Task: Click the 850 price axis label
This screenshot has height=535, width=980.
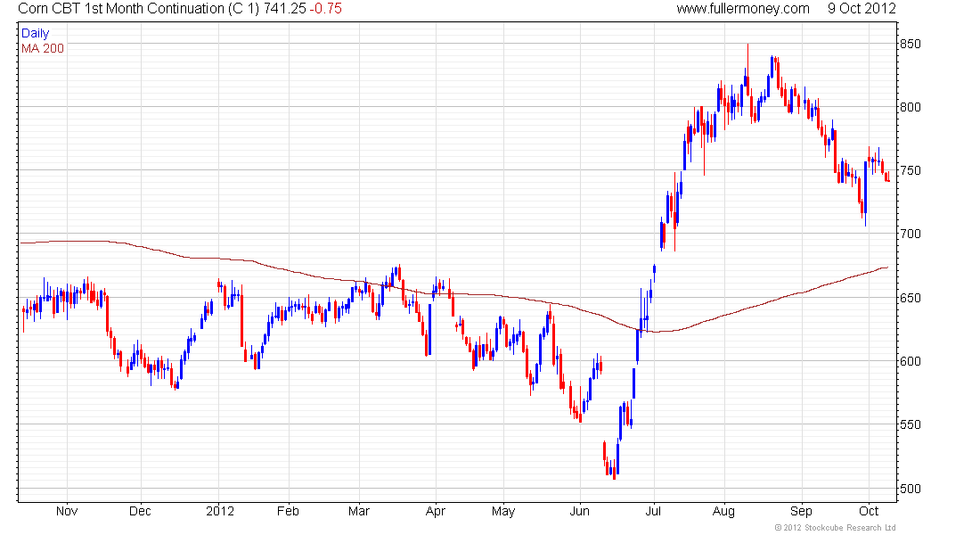Action: (x=910, y=44)
